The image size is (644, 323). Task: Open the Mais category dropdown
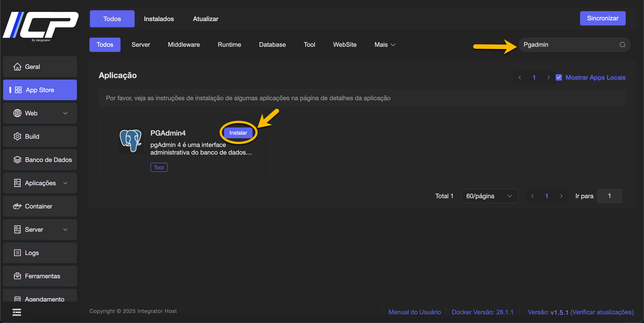[385, 45]
